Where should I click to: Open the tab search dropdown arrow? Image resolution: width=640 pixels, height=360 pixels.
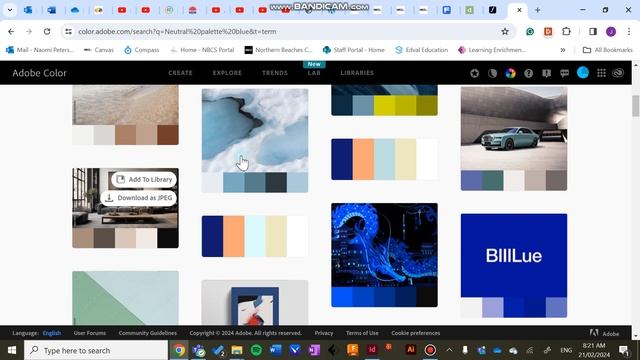pos(10,10)
